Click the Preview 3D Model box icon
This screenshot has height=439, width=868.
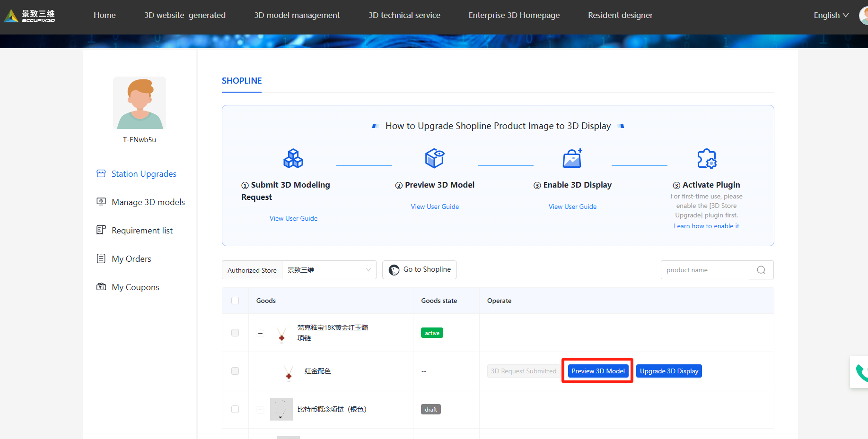click(435, 158)
